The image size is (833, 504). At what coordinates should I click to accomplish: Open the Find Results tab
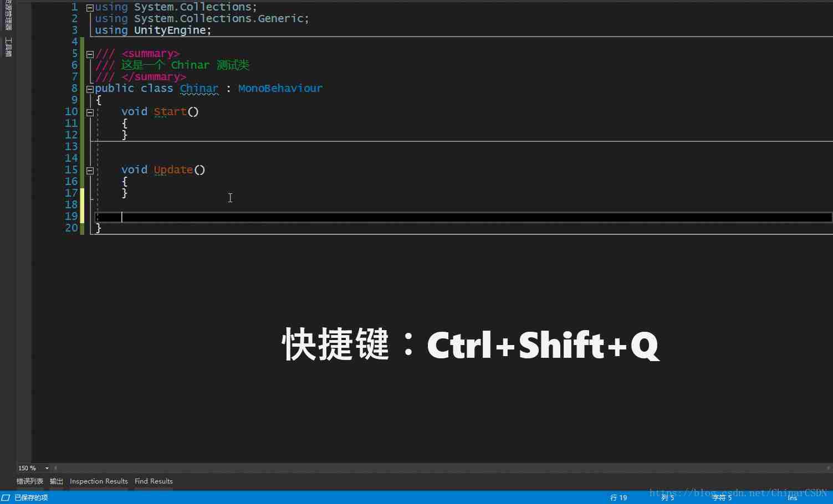154,481
